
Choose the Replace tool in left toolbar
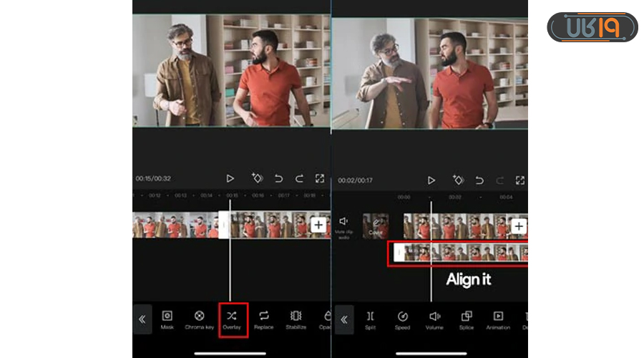[263, 320]
